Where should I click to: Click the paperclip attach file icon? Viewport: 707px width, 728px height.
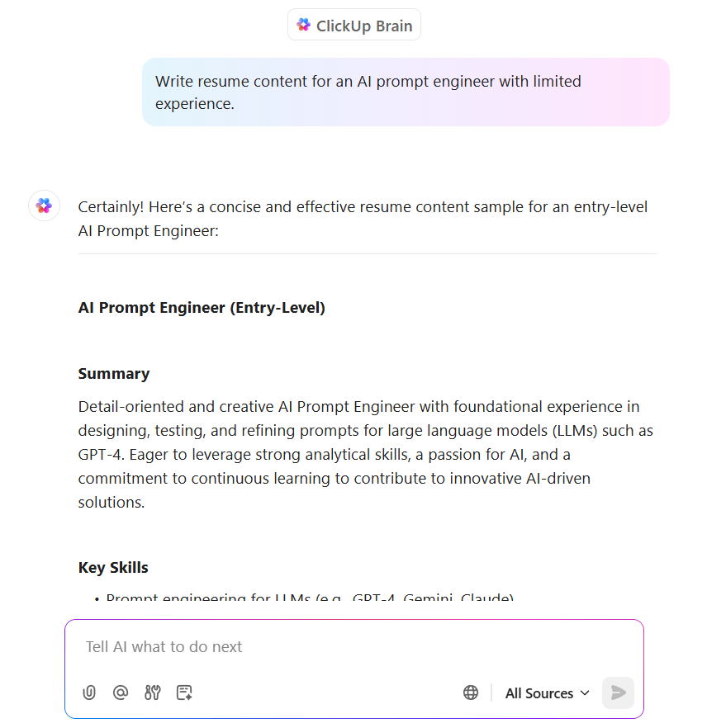click(x=89, y=693)
